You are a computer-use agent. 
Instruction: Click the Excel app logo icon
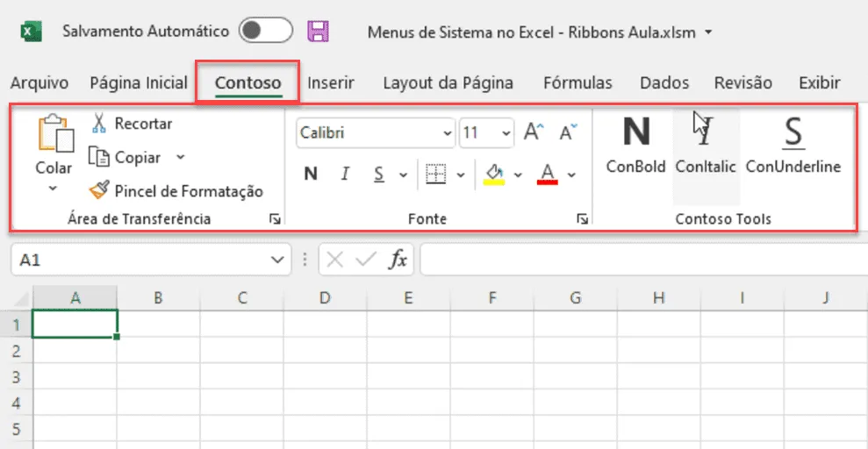tap(31, 32)
